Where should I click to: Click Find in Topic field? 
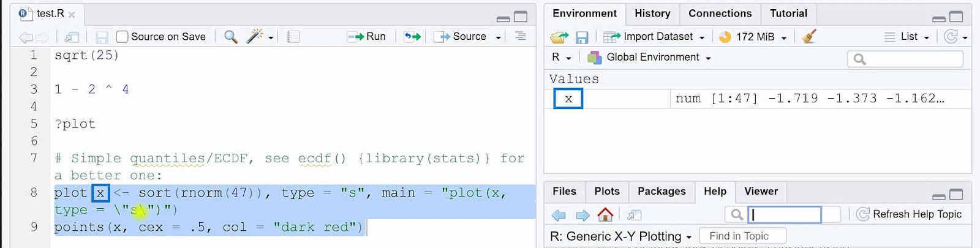point(744,236)
